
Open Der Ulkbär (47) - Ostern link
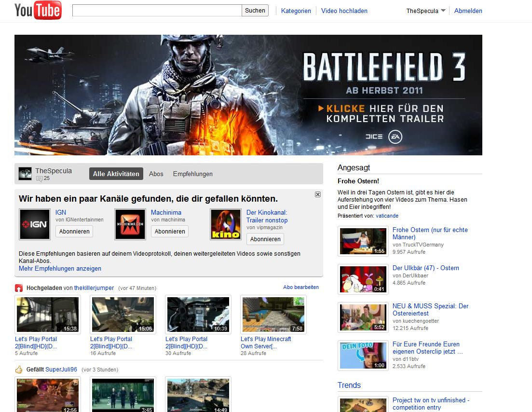pos(426,268)
